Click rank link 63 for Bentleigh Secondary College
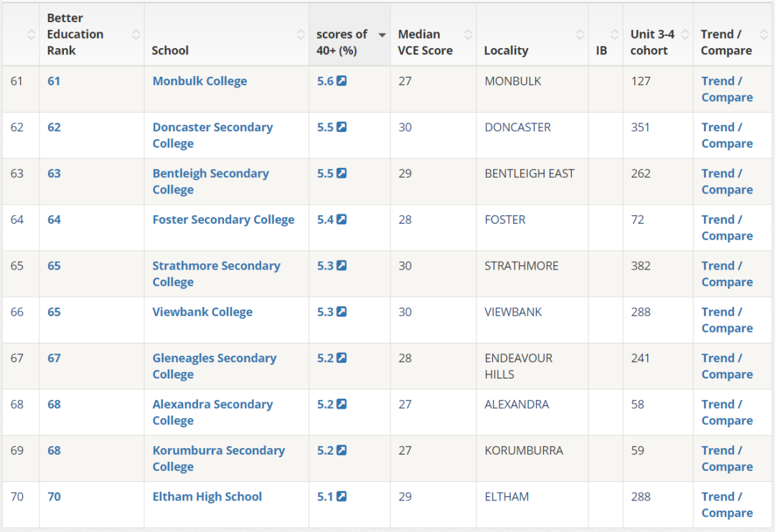 pyautogui.click(x=54, y=174)
